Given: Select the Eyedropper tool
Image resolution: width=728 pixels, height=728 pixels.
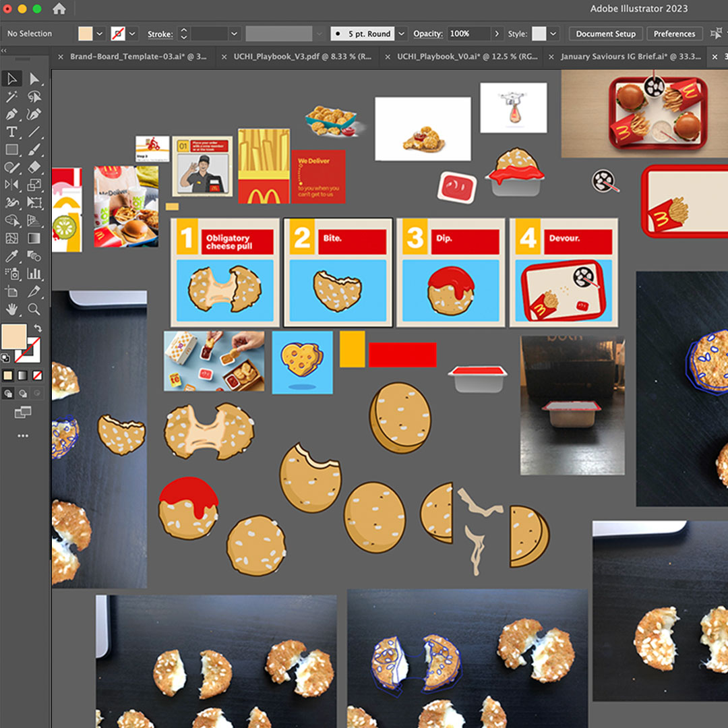Looking at the screenshot, I should (x=12, y=256).
